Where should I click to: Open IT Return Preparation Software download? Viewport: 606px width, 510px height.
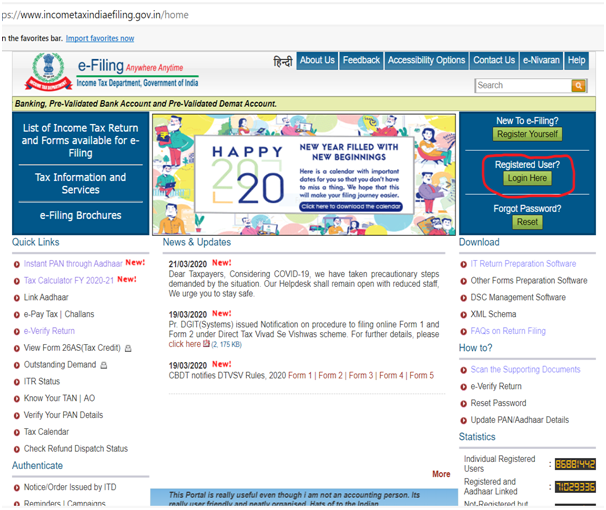(523, 264)
